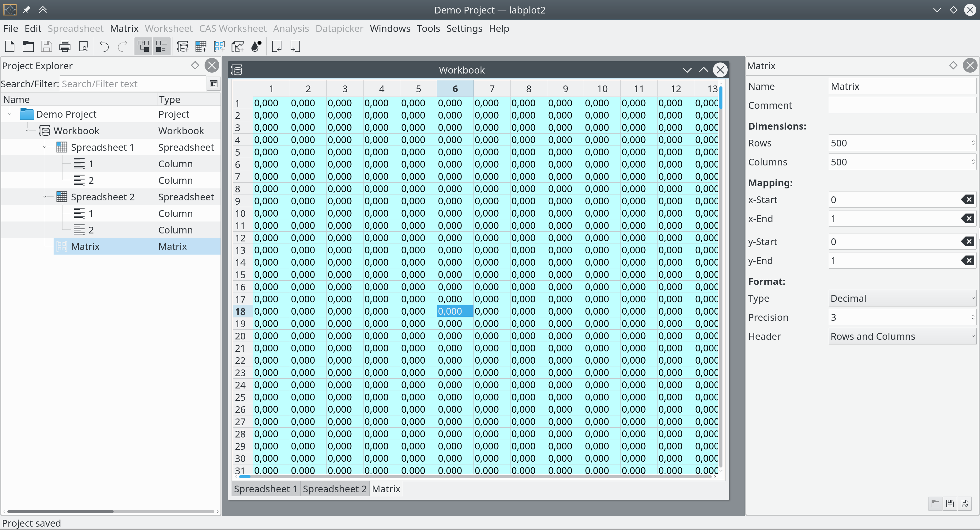The height and width of the screenshot is (530, 980).
Task: Click the New Workbook toolbar icon
Action: [x=183, y=47]
